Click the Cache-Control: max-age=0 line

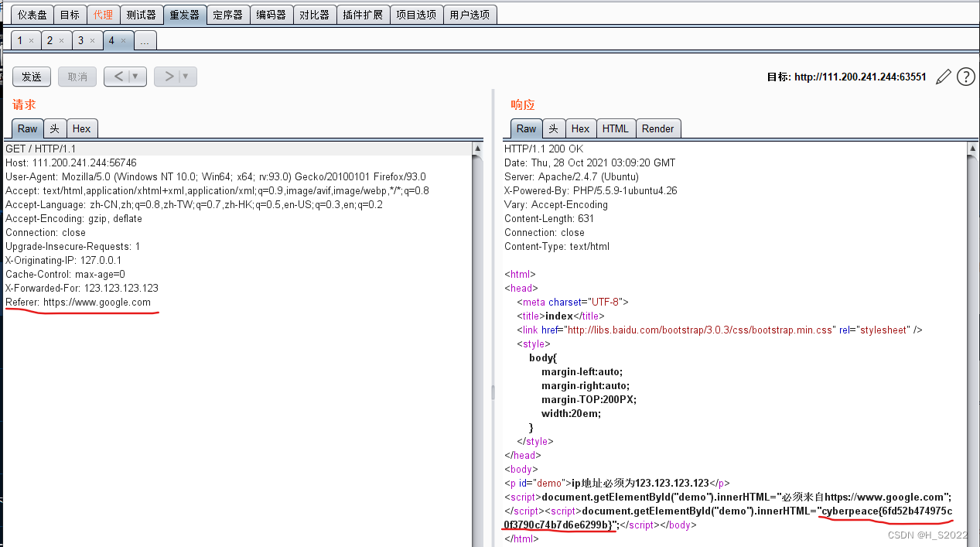(x=65, y=274)
